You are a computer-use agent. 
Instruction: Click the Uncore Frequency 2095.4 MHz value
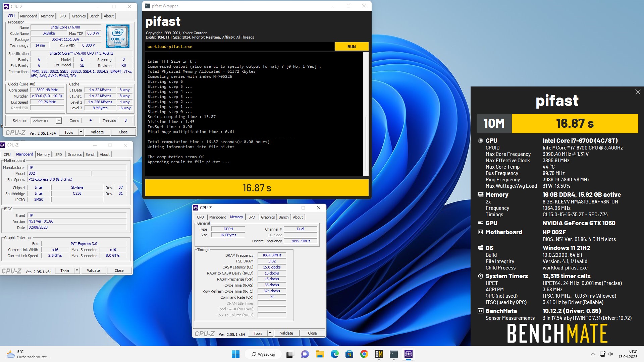click(301, 241)
